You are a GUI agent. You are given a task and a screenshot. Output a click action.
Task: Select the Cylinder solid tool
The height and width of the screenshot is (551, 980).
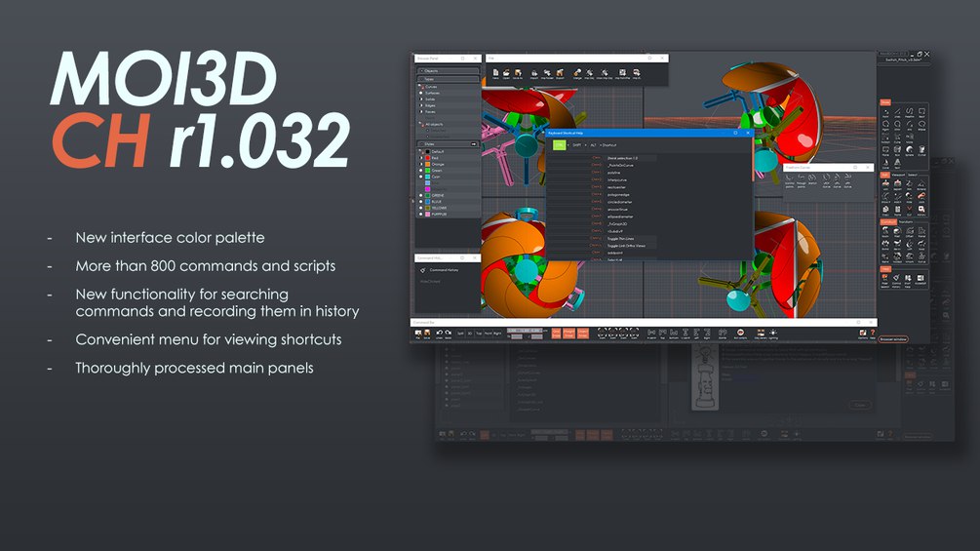921,151
